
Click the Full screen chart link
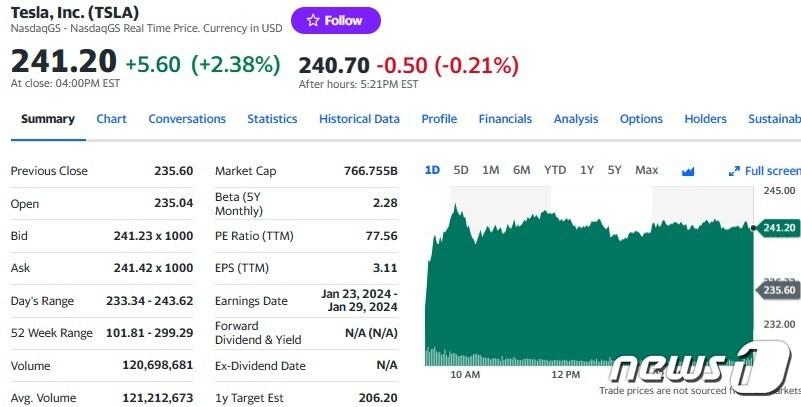click(771, 171)
